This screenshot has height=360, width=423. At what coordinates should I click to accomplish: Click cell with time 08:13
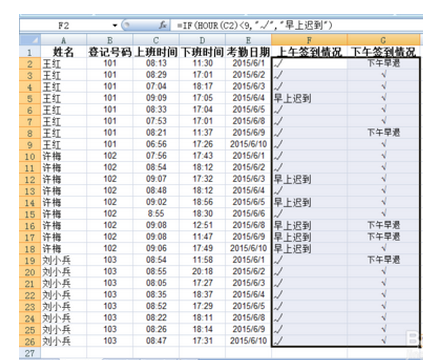point(156,63)
